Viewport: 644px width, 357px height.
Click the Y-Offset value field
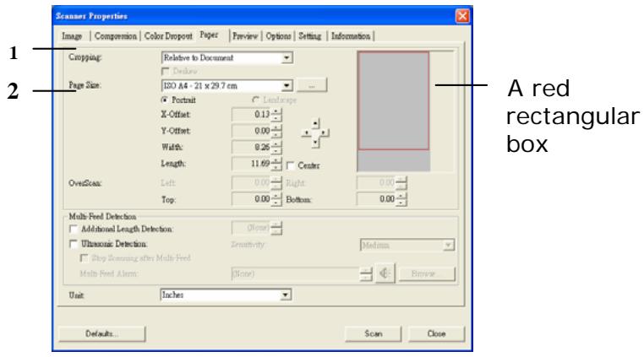(251, 131)
